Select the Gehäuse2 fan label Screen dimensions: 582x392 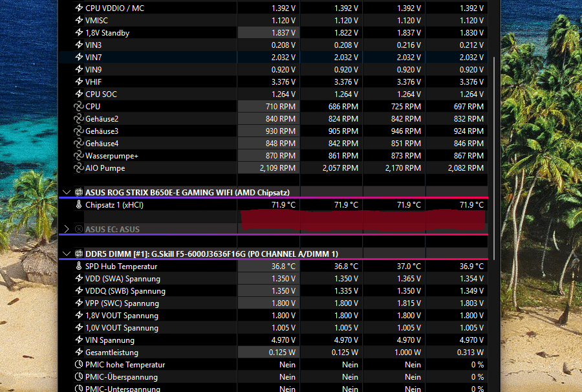pyautogui.click(x=102, y=119)
